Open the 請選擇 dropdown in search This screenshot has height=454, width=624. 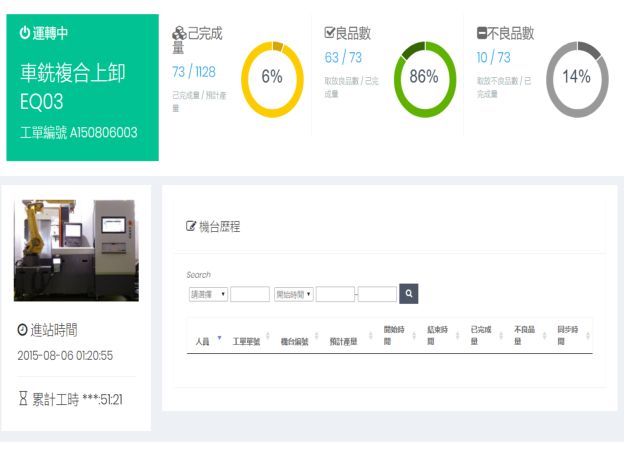[x=207, y=294]
